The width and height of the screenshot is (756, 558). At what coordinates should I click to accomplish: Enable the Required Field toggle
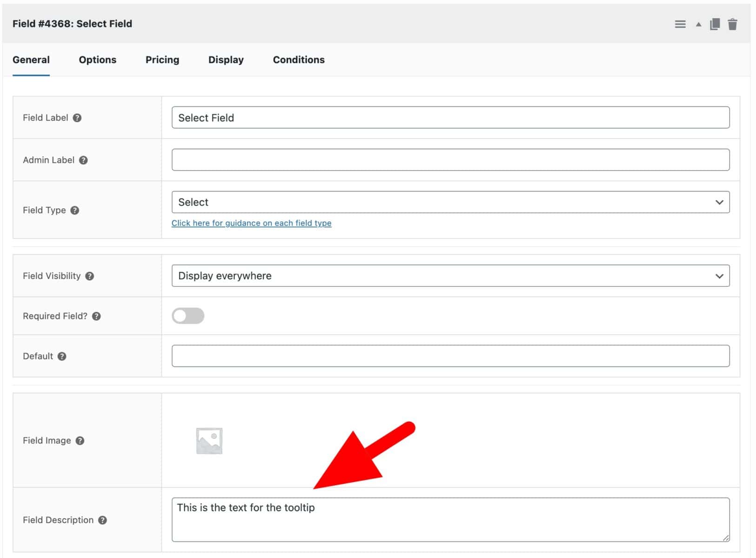(188, 316)
